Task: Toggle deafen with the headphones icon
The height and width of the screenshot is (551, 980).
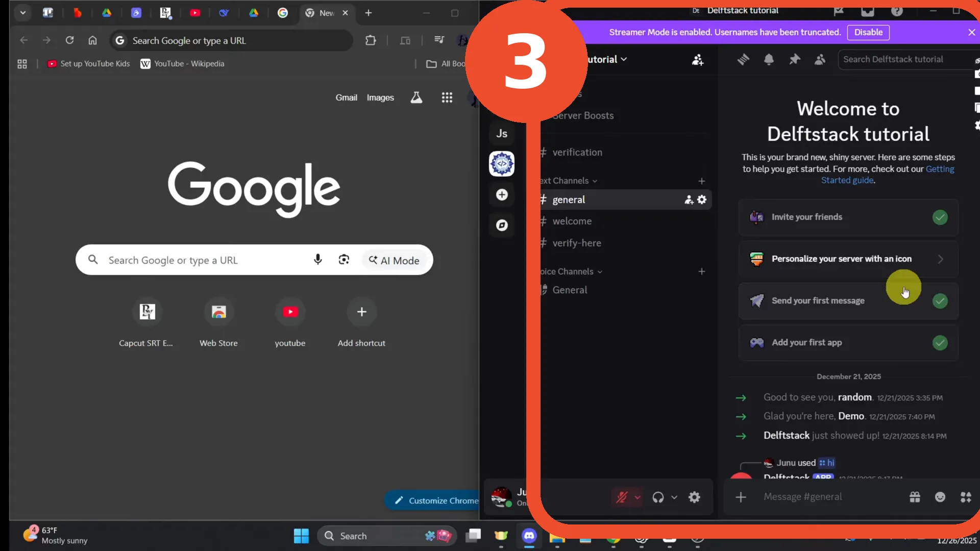Action: [x=658, y=497]
